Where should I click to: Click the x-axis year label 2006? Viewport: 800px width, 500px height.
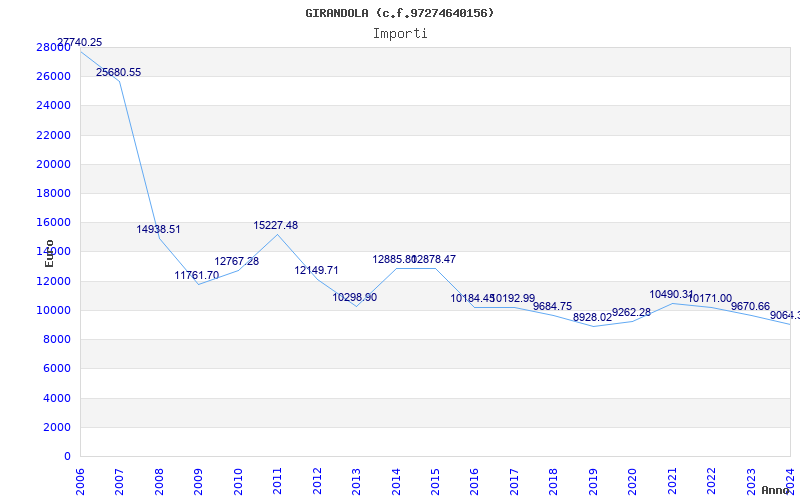click(80, 482)
